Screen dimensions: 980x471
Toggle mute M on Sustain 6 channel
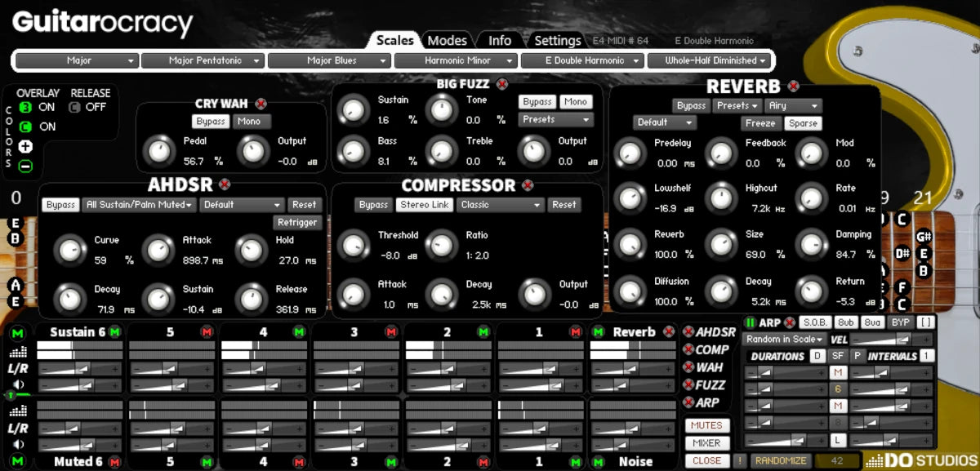pos(114,332)
